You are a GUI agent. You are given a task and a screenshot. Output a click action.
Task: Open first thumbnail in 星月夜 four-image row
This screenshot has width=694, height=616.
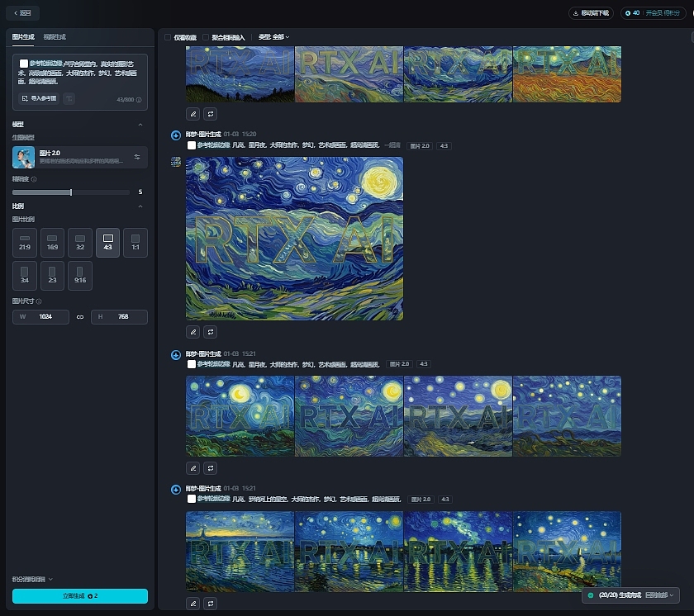(x=240, y=416)
